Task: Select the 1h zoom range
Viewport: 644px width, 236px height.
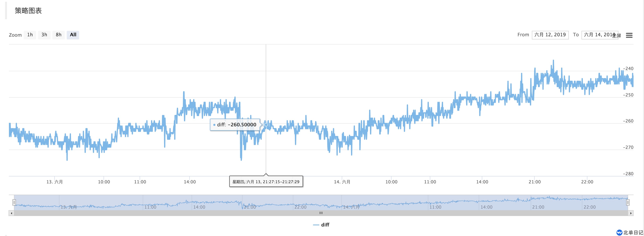Action: (30, 35)
